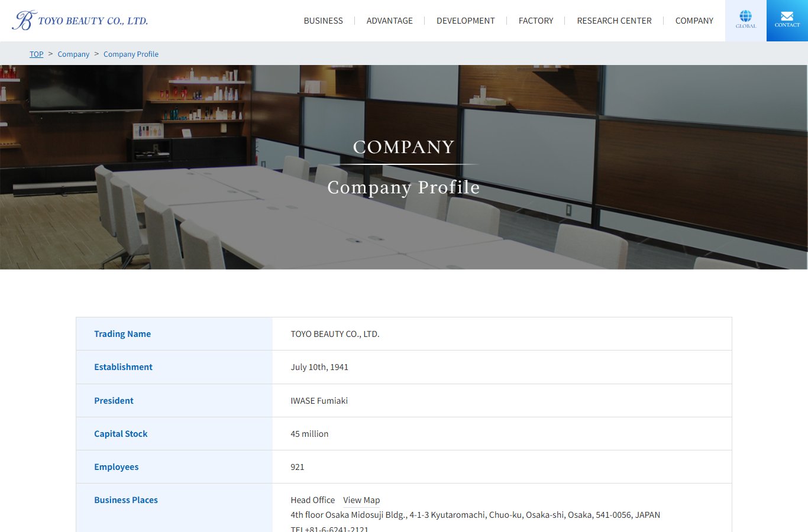
Task: Open the Global globe icon
Action: pyautogui.click(x=746, y=20)
